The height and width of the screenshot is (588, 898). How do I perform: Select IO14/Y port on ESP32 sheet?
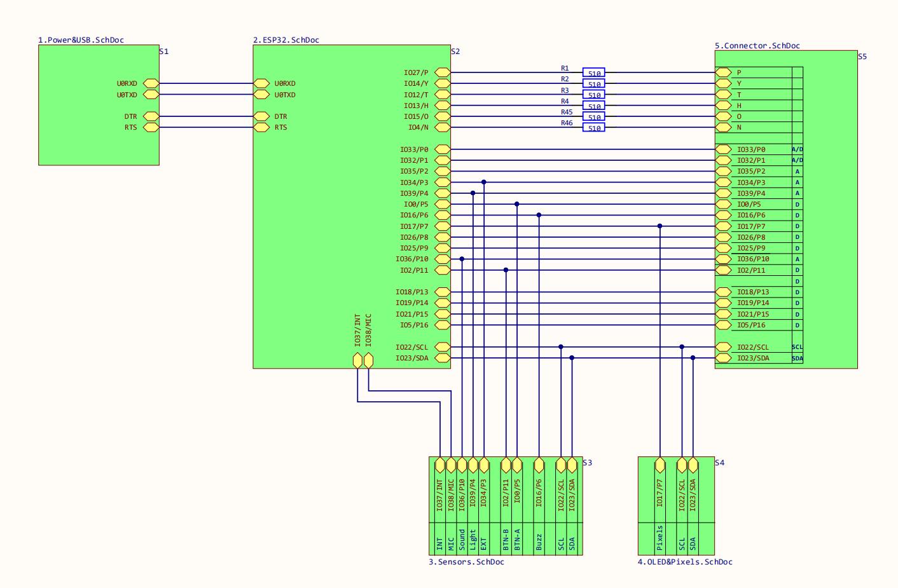click(442, 83)
